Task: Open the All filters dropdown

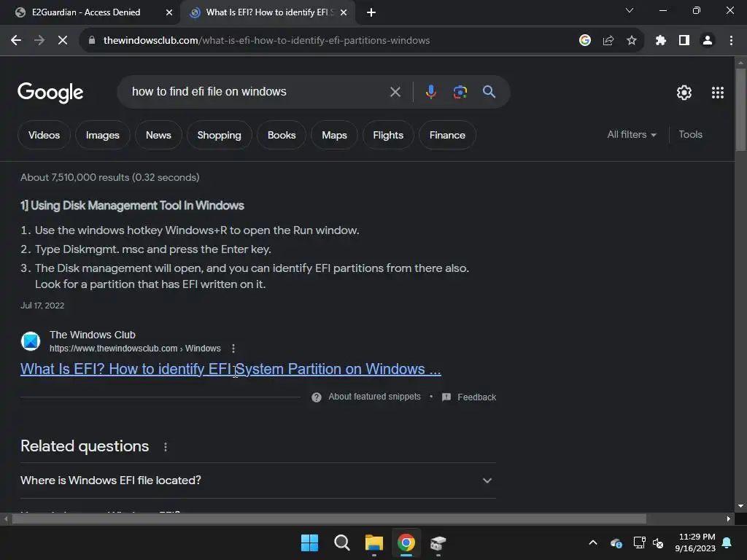Action: point(632,135)
